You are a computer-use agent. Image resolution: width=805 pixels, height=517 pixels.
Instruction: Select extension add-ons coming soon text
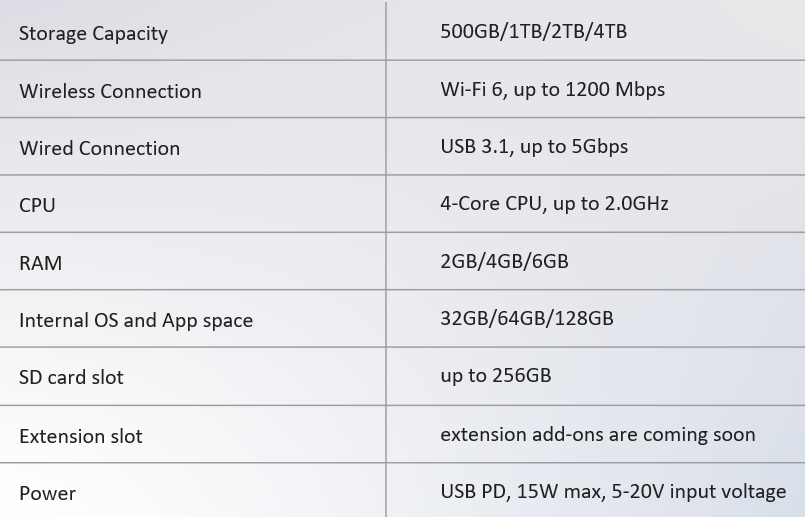point(597,434)
